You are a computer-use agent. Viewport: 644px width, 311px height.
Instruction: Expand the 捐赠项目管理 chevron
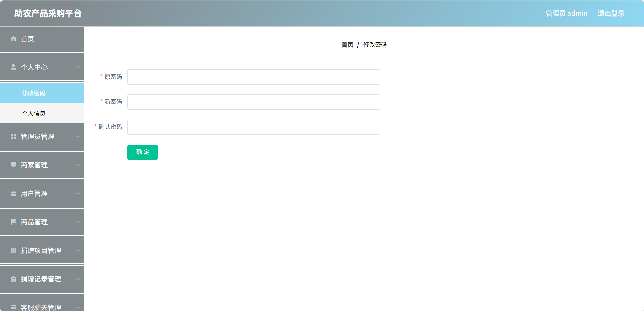(78, 250)
